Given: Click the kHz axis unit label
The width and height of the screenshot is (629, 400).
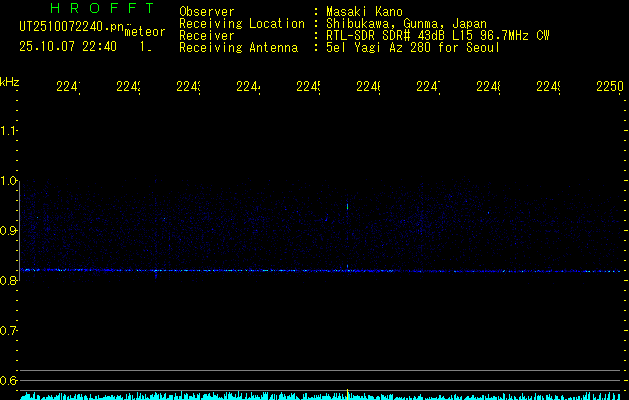Looking at the screenshot, I should (10, 81).
